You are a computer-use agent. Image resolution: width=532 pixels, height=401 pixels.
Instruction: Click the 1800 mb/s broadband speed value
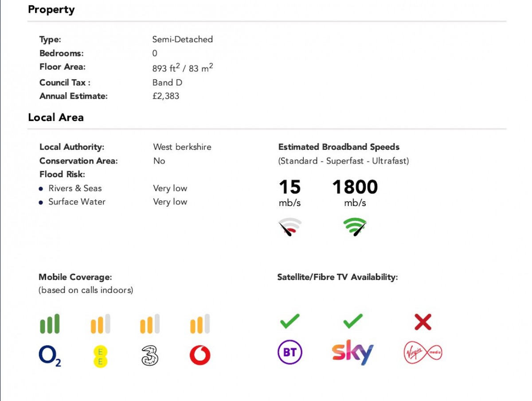[355, 187]
